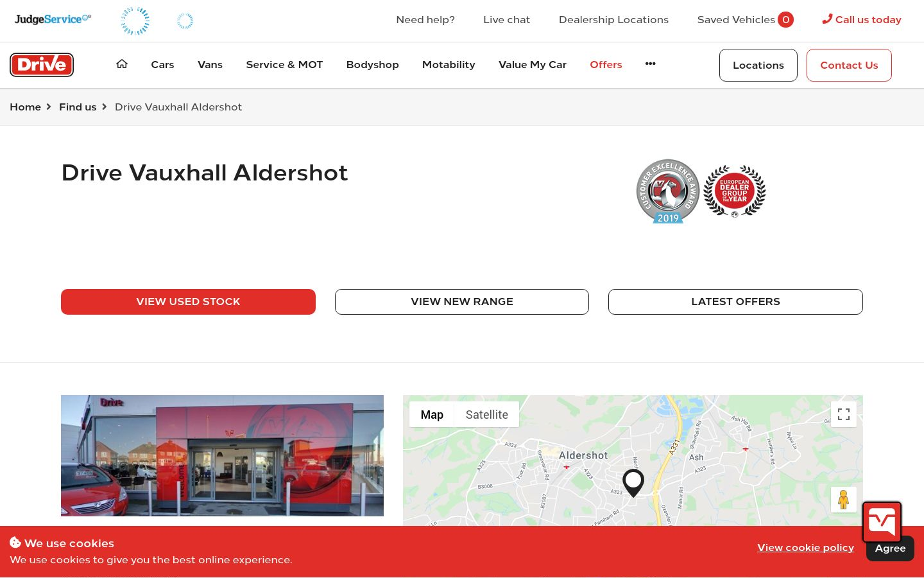This screenshot has height=578, width=924.
Task: Open the live chat widget icon
Action: pyautogui.click(x=882, y=522)
